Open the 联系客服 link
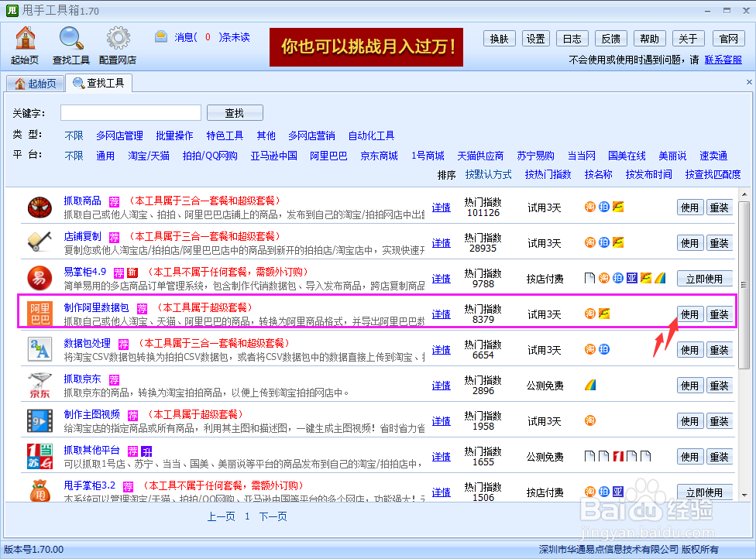756x559 pixels. pyautogui.click(x=724, y=59)
